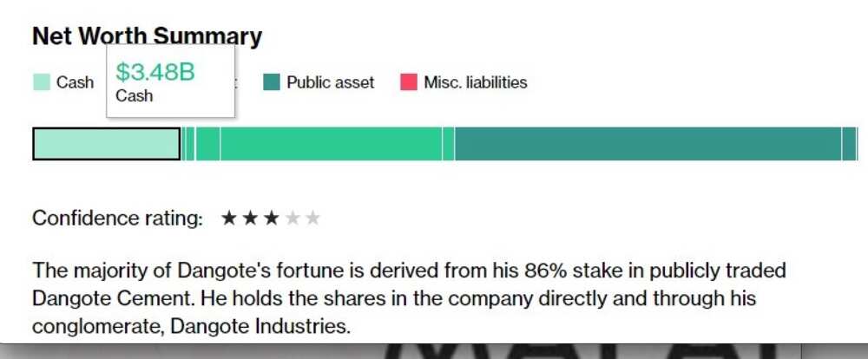Click the Net Worth Summary heading

click(148, 36)
